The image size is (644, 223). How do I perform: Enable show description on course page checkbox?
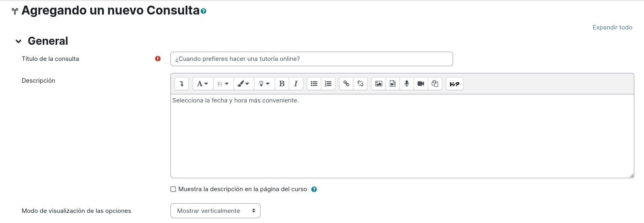tap(173, 189)
